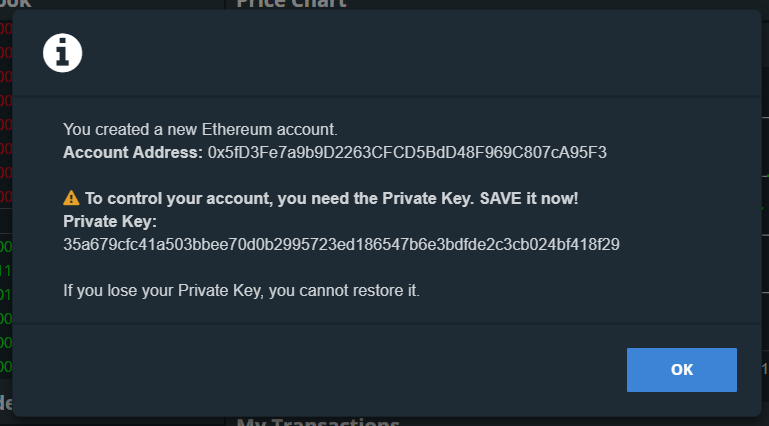Click "If you lose your Private Key" line
This screenshot has height=426, width=769.
241,291
